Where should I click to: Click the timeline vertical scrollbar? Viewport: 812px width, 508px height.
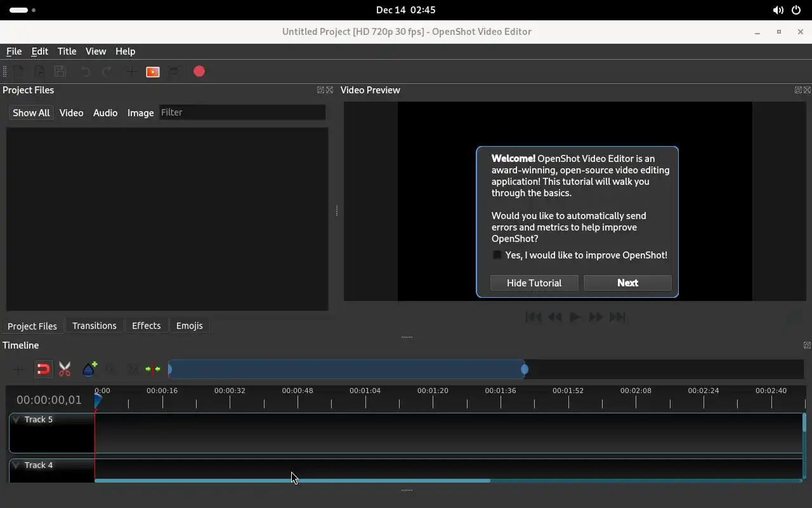pyautogui.click(x=804, y=422)
